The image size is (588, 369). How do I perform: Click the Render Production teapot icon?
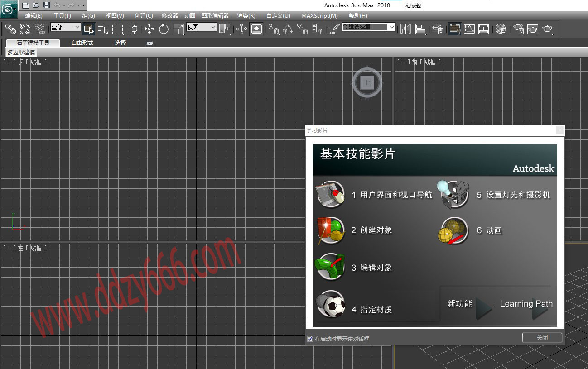click(547, 29)
